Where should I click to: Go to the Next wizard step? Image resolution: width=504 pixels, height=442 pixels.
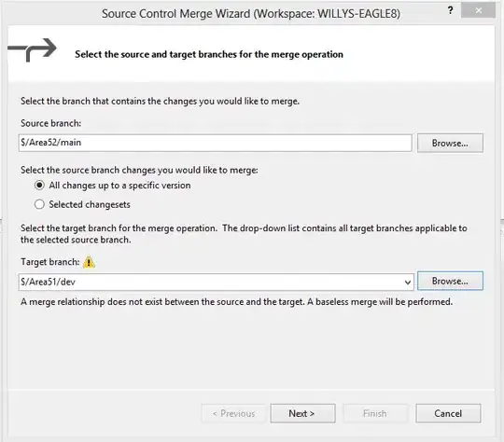pos(302,413)
